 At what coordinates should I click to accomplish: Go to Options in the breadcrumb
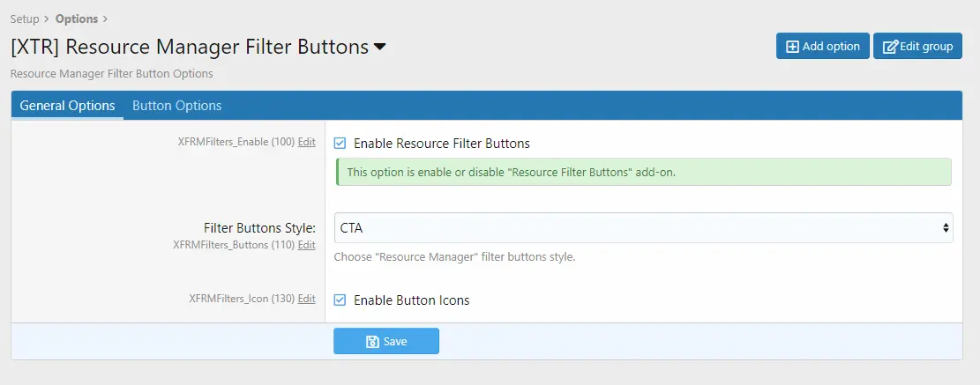click(x=76, y=19)
